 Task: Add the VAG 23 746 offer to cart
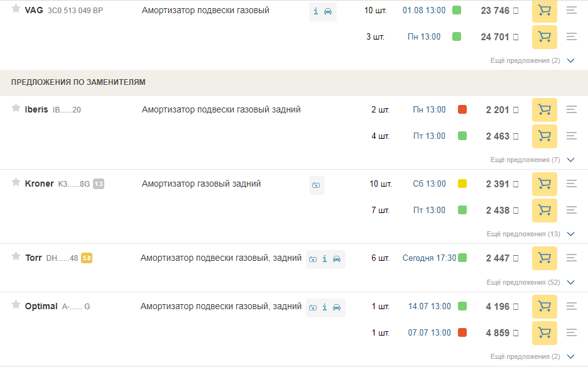click(x=544, y=11)
